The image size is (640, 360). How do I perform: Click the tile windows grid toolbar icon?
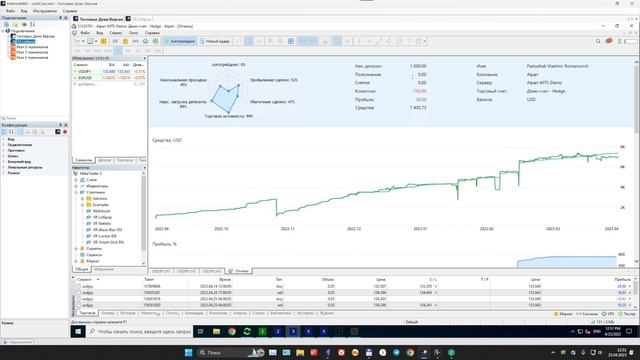[x=291, y=41]
